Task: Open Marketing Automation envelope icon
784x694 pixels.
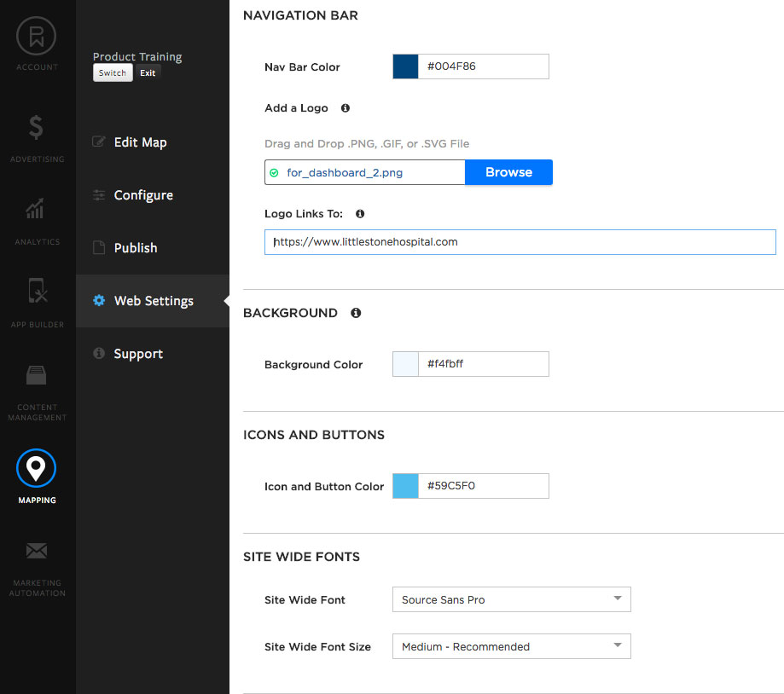Action: (x=37, y=552)
